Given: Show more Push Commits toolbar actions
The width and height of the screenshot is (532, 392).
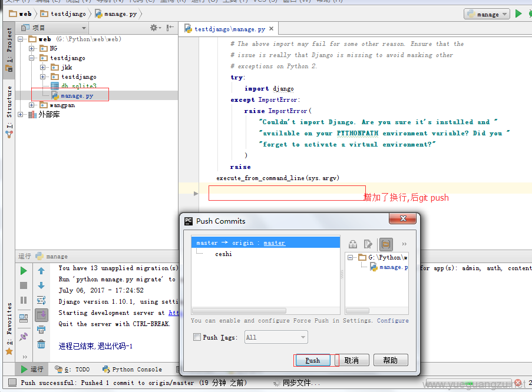Looking at the screenshot, I should point(404,244).
